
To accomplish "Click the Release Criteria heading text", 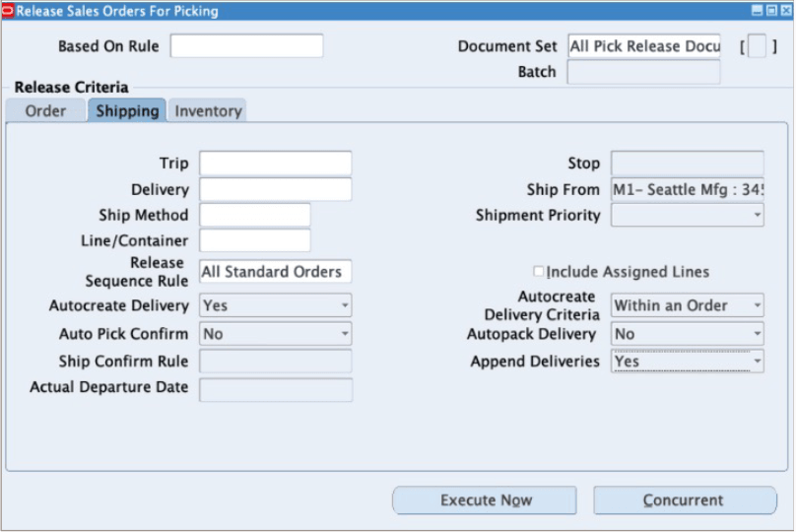I will [x=72, y=88].
